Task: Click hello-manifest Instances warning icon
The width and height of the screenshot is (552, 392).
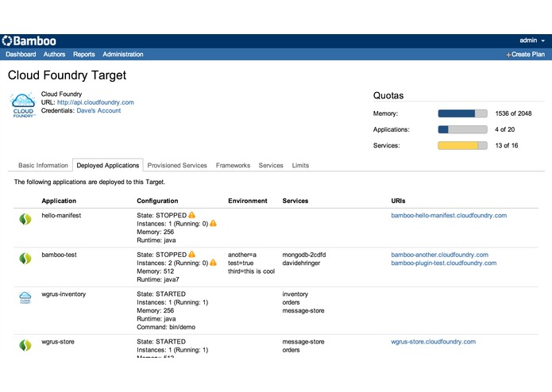Action: point(213,223)
